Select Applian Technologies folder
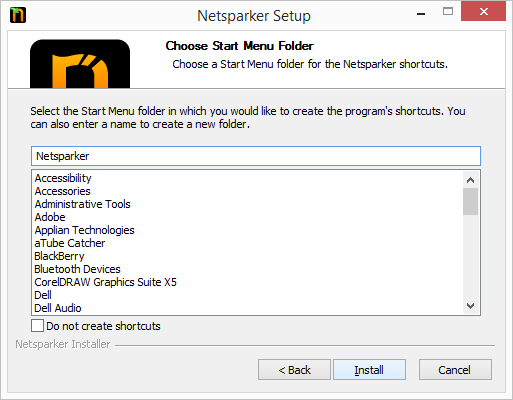This screenshot has width=513, height=400. pos(85,230)
